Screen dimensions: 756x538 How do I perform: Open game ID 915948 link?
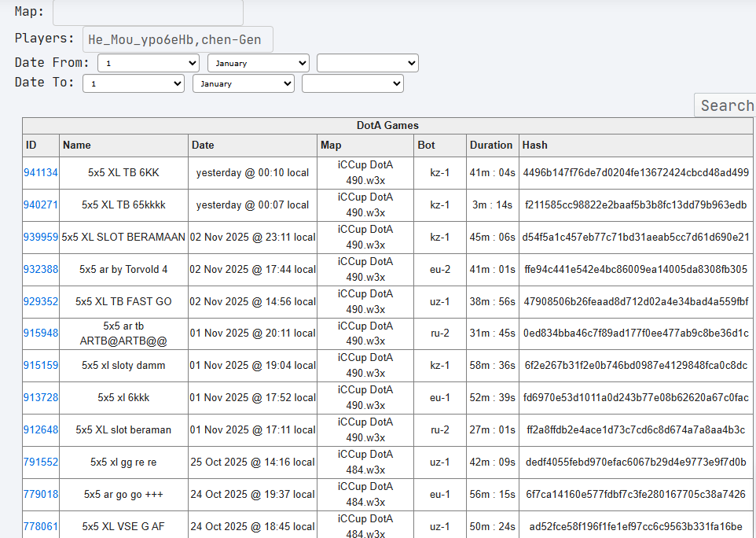coord(41,333)
